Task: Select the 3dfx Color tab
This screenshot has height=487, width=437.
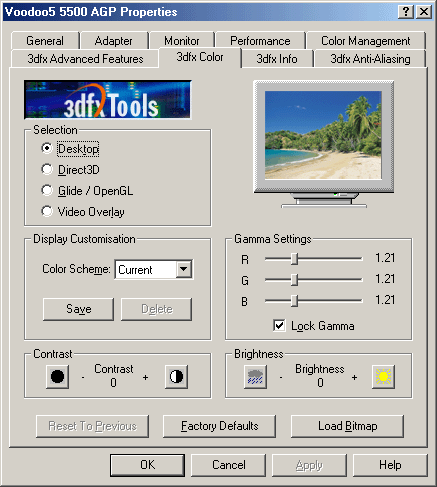Action: (x=200, y=57)
